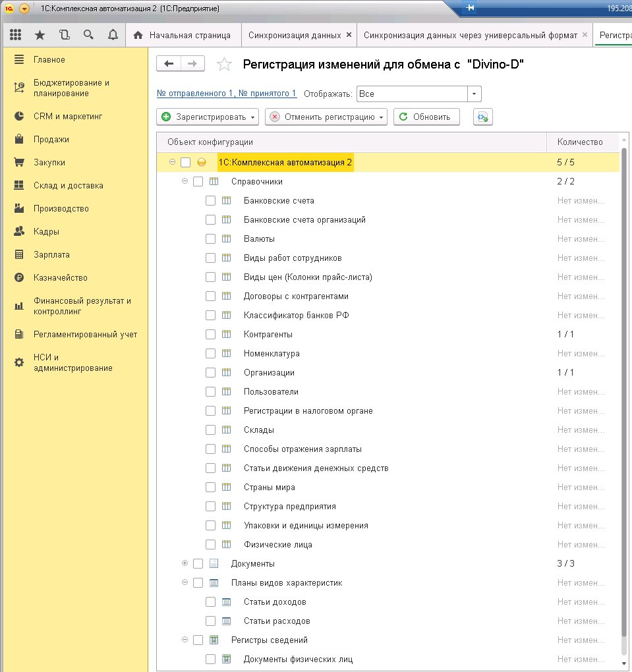Viewport: 632px width, 672px height.
Task: Check the Статьи доходов checkbox
Action: 210,602
